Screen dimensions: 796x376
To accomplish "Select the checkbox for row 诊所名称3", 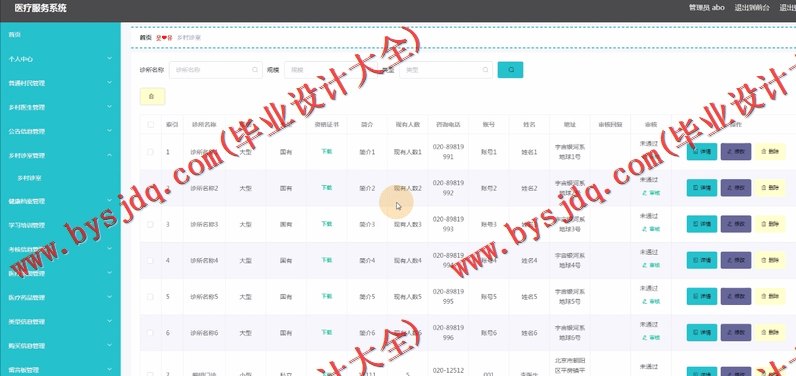I will pyautogui.click(x=150, y=224).
